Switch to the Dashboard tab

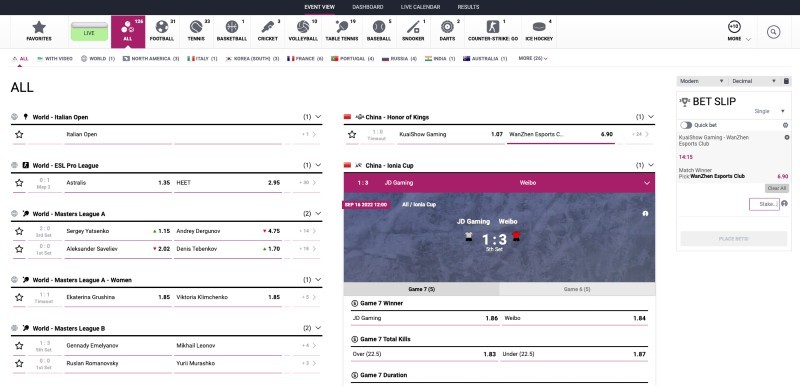(x=367, y=7)
